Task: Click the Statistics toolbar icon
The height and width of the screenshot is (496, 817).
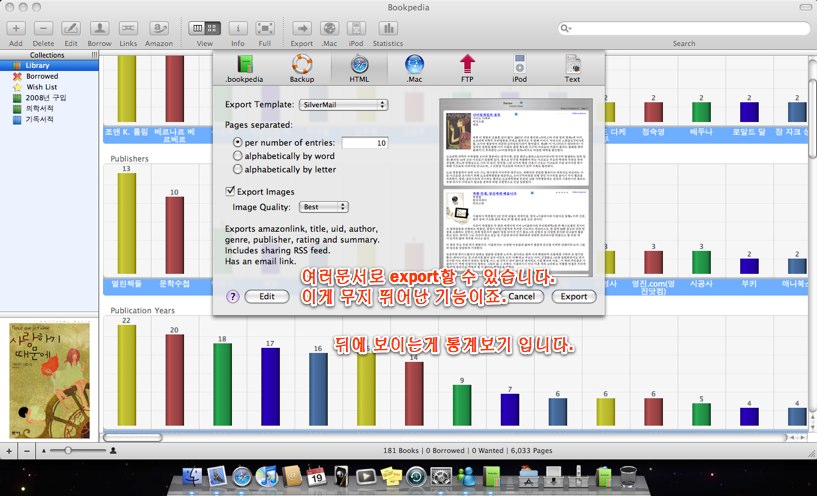Action: pos(388,28)
